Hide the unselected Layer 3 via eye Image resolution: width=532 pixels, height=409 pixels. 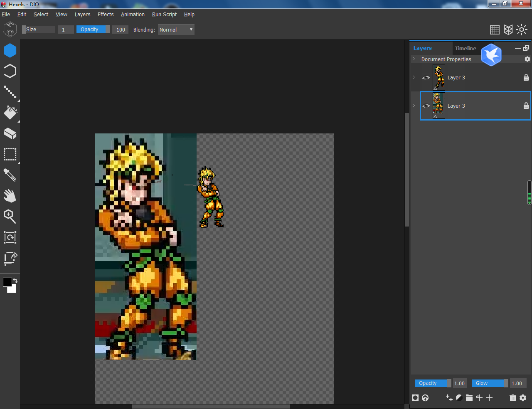426,77
